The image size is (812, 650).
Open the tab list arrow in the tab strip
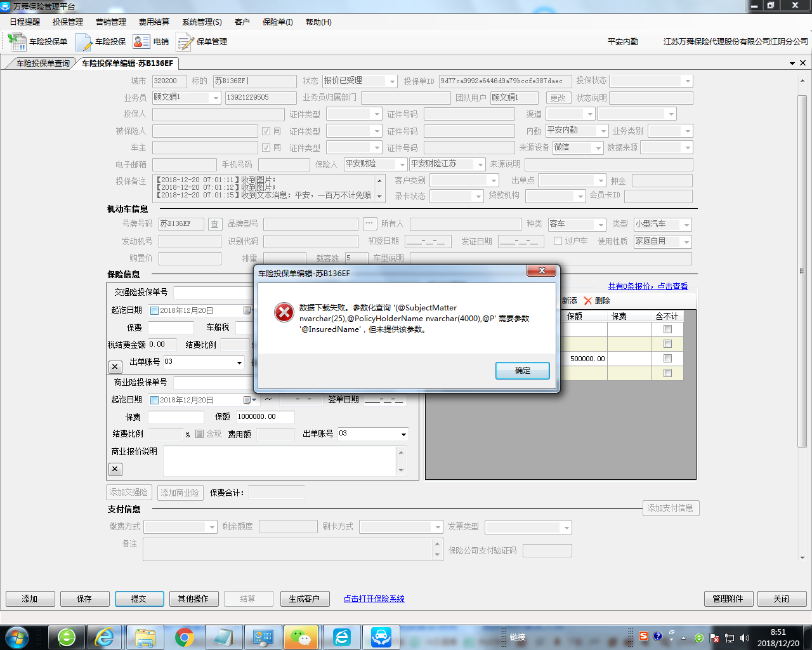(792, 63)
